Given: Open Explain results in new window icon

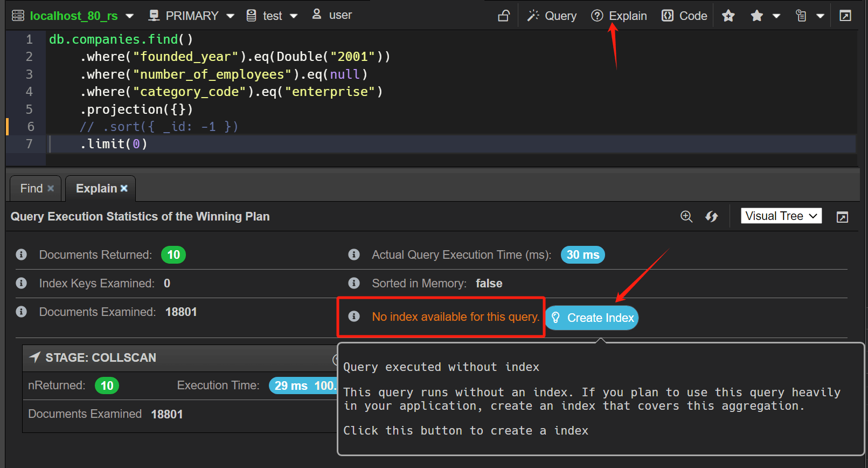Looking at the screenshot, I should tap(842, 217).
